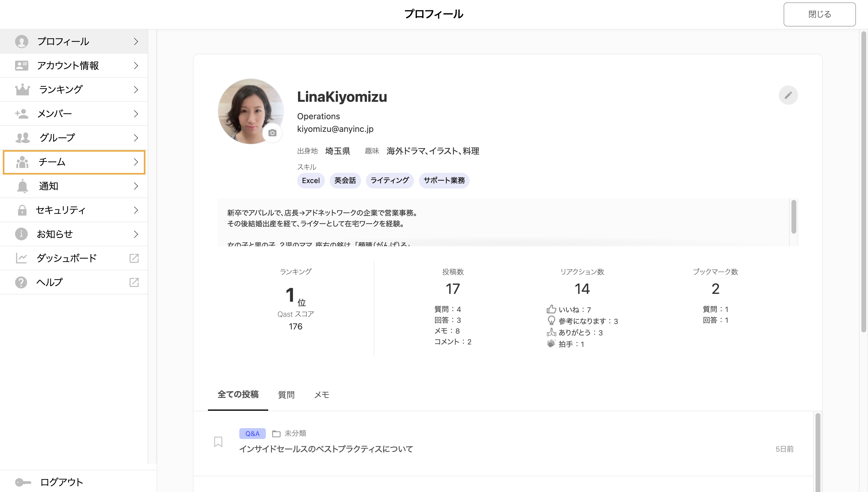Expand the セキュリティ chevron
The height and width of the screenshot is (492, 868).
click(136, 210)
